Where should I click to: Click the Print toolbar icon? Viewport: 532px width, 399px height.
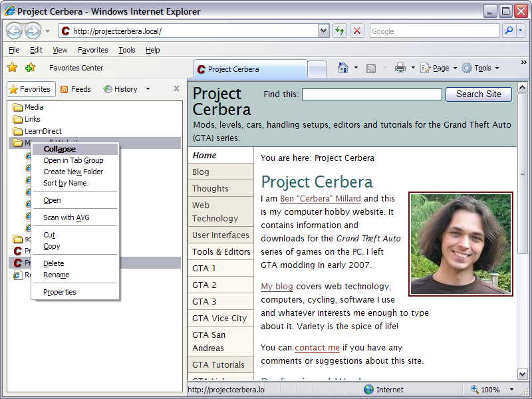click(400, 68)
